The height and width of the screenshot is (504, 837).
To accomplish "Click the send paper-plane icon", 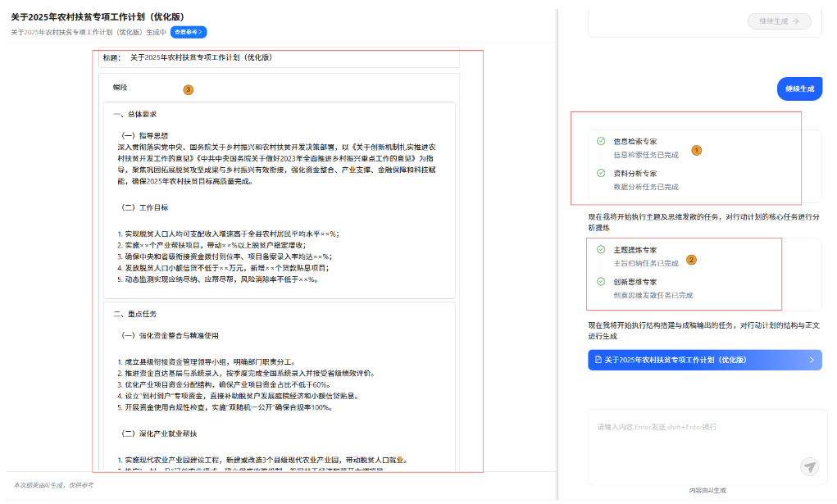I will [x=809, y=467].
